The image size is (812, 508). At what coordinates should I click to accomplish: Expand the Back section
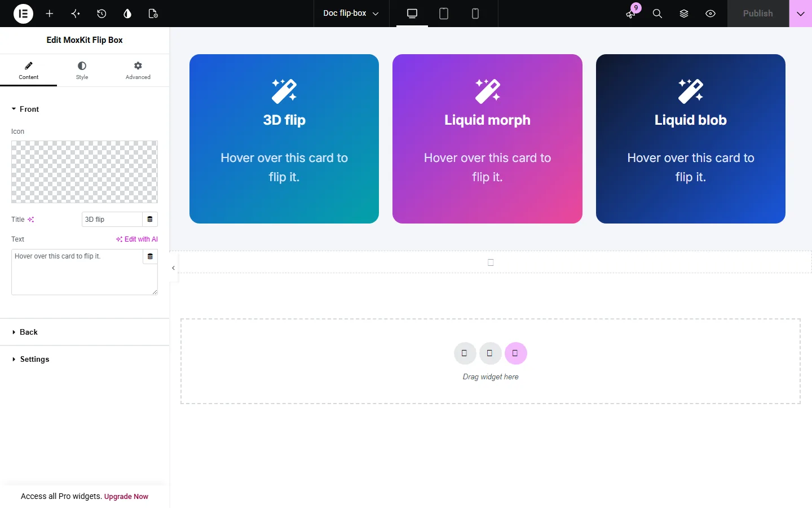click(85, 332)
